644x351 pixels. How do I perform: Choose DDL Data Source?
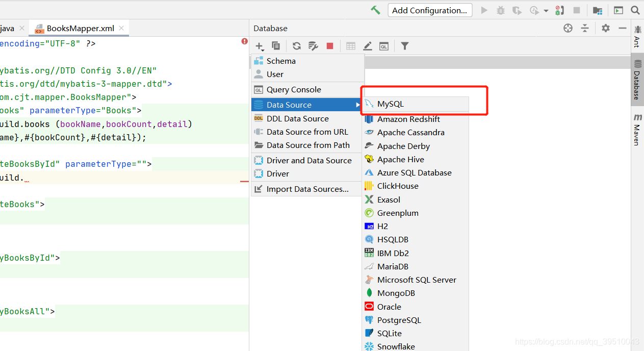307,118
